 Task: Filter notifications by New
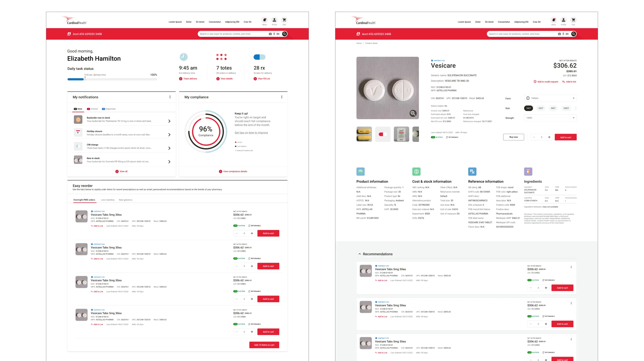coord(78,109)
